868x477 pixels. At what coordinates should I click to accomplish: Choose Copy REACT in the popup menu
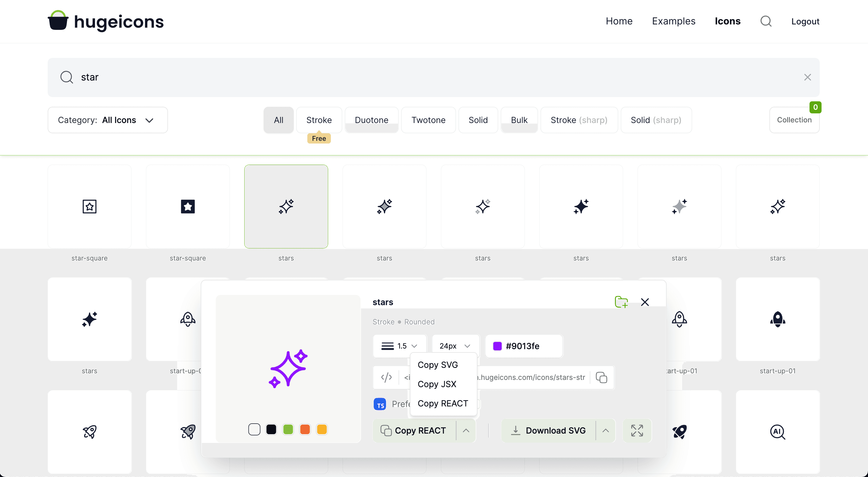[443, 403]
